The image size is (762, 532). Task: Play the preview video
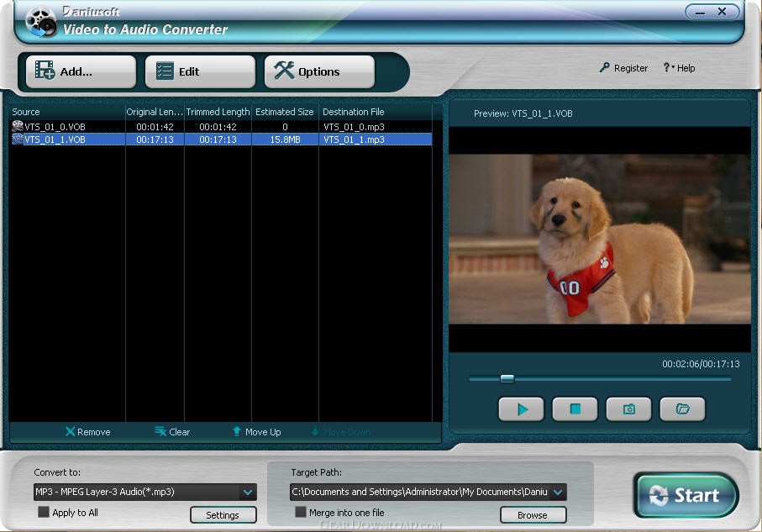pos(522,409)
